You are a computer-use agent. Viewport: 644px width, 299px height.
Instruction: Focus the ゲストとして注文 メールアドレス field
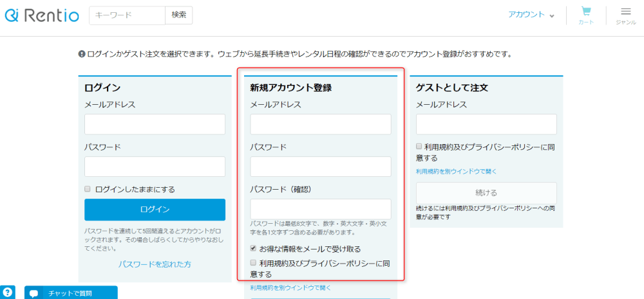tap(487, 124)
